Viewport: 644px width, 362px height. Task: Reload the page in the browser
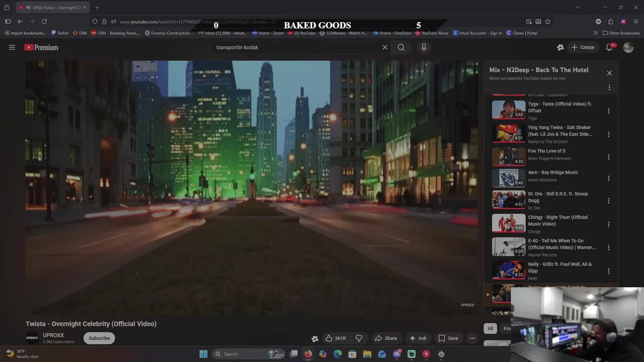44,22
